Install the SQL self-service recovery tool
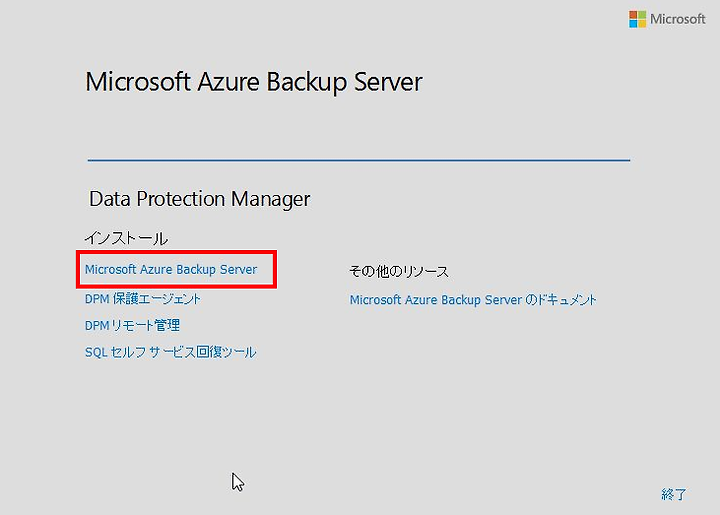720x515 pixels. 170,352
